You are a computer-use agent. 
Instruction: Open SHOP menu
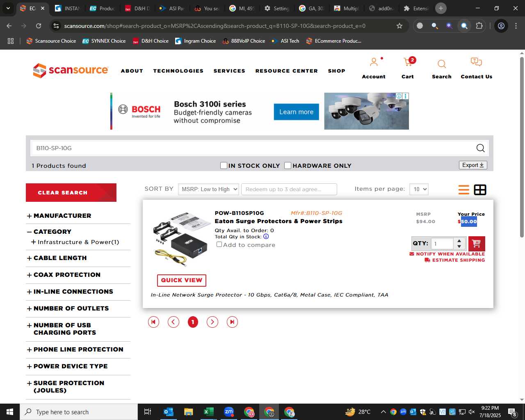point(337,71)
